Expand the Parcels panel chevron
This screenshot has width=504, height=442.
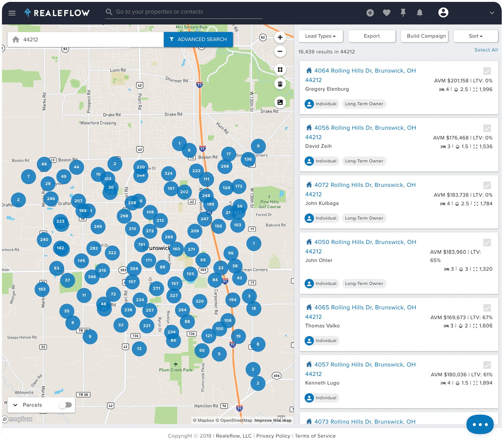point(15,405)
